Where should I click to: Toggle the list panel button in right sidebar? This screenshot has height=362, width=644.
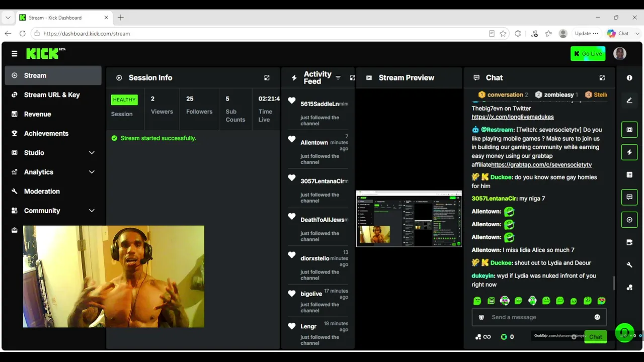(629, 175)
